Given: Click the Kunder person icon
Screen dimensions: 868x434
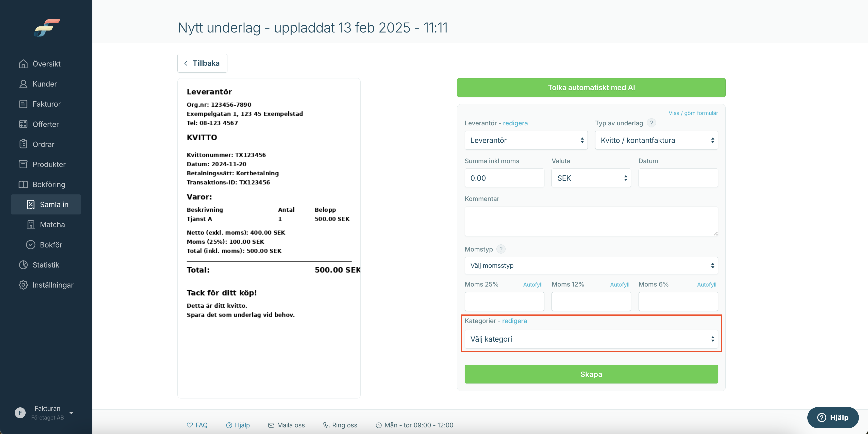Looking at the screenshot, I should tap(23, 84).
